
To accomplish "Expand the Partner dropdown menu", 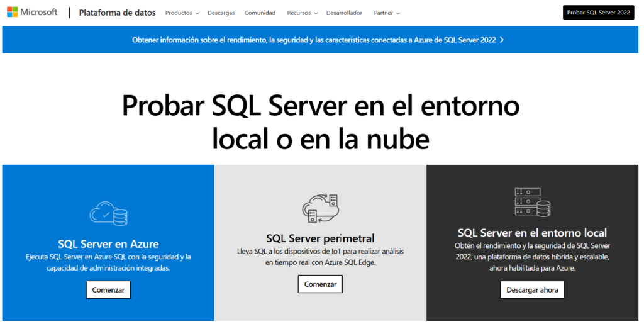I will (387, 13).
